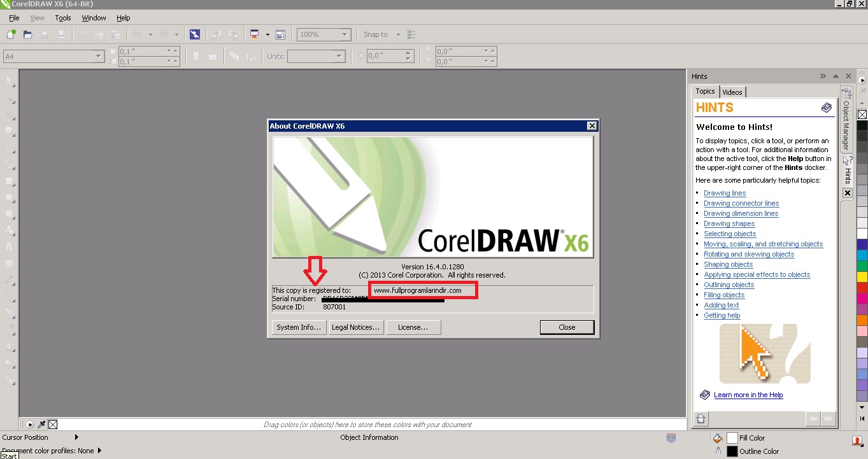Click the License... button
Screen dimensions: 868x459
[x=413, y=327]
